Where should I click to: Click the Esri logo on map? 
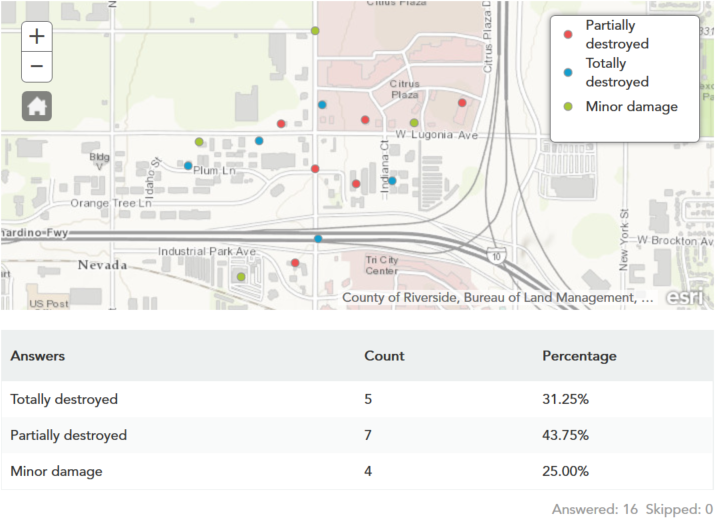(x=685, y=297)
